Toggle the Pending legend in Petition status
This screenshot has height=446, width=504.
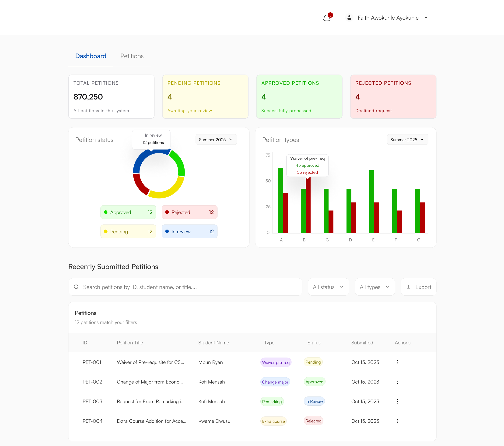pos(128,231)
